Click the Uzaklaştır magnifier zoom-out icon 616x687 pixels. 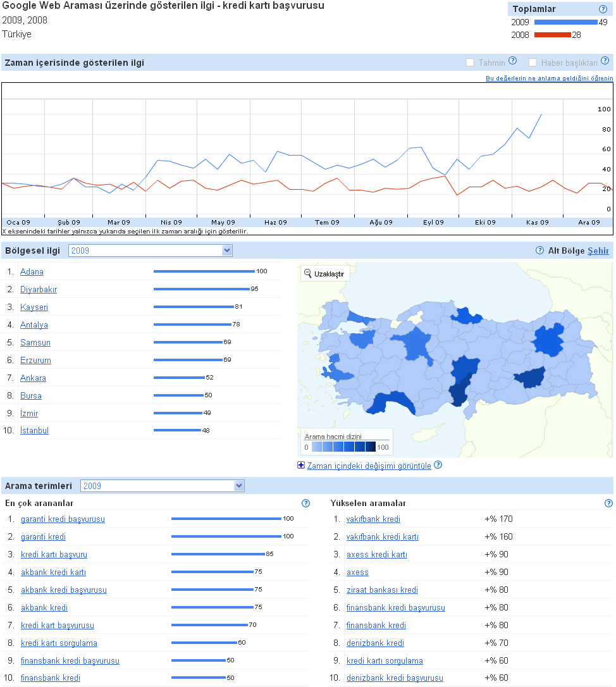(x=308, y=273)
